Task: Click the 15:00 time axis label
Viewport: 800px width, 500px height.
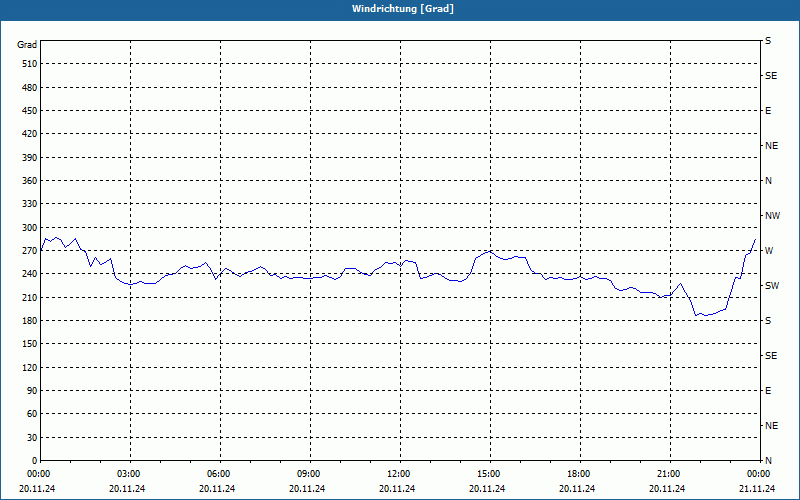Action: click(x=489, y=474)
